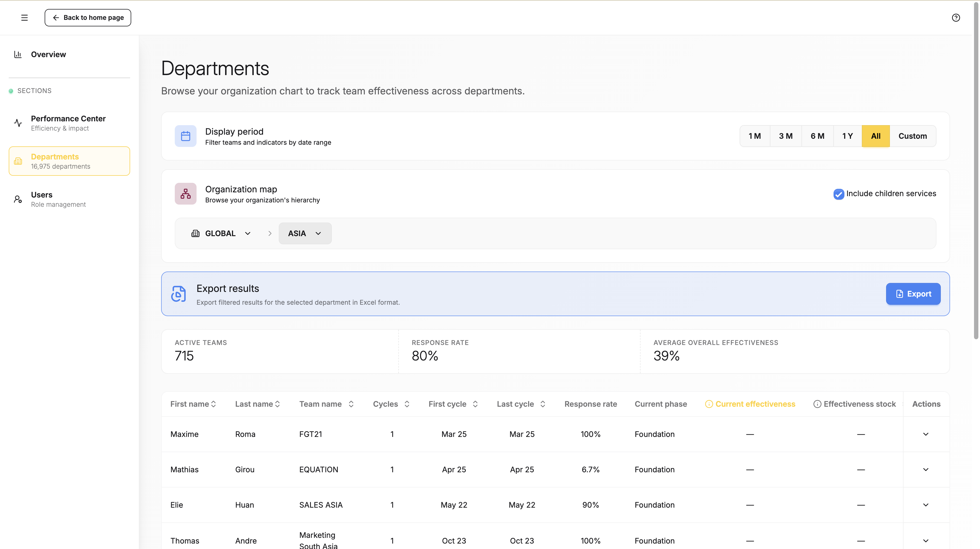
Task: Open Departments section in sidebar
Action: click(x=69, y=161)
